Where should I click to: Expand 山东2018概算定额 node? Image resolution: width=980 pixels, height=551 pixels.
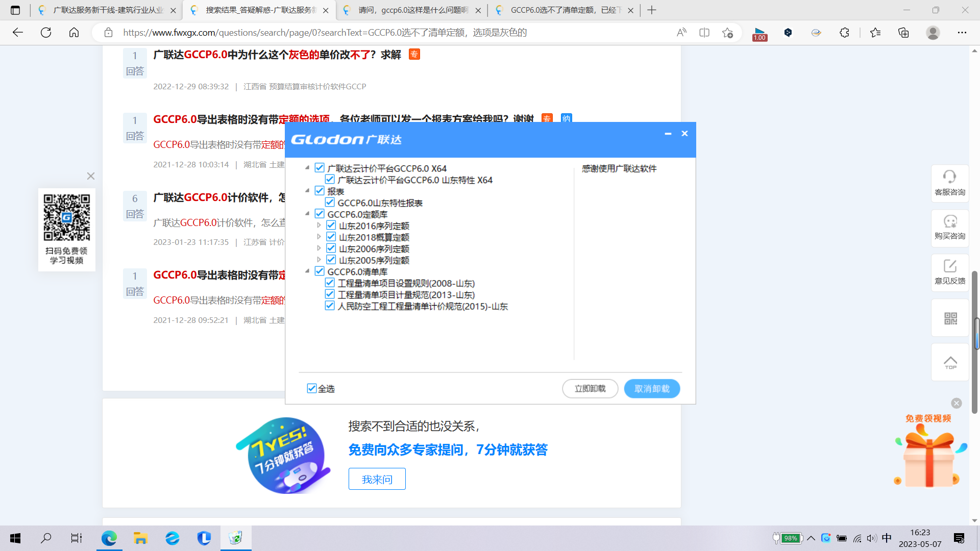(x=319, y=237)
